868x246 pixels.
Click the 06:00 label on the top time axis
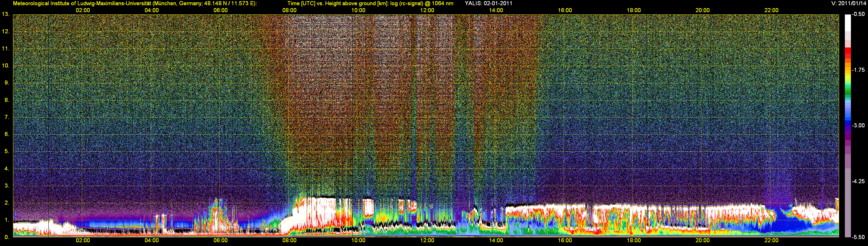[220, 10]
